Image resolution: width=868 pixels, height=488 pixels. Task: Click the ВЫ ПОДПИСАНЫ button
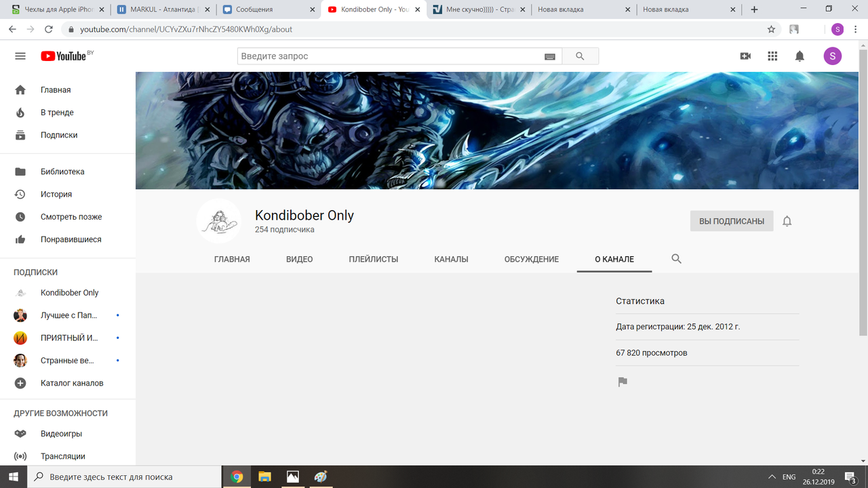pos(732,221)
